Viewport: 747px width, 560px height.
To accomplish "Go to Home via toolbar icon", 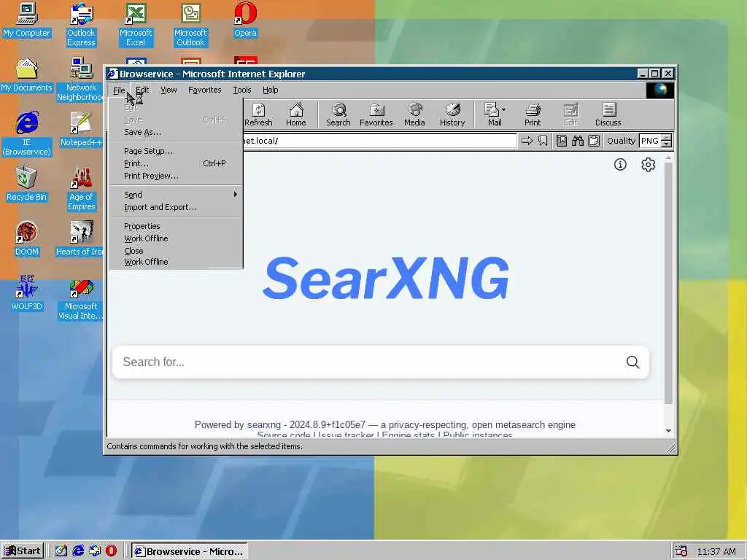I will [296, 114].
